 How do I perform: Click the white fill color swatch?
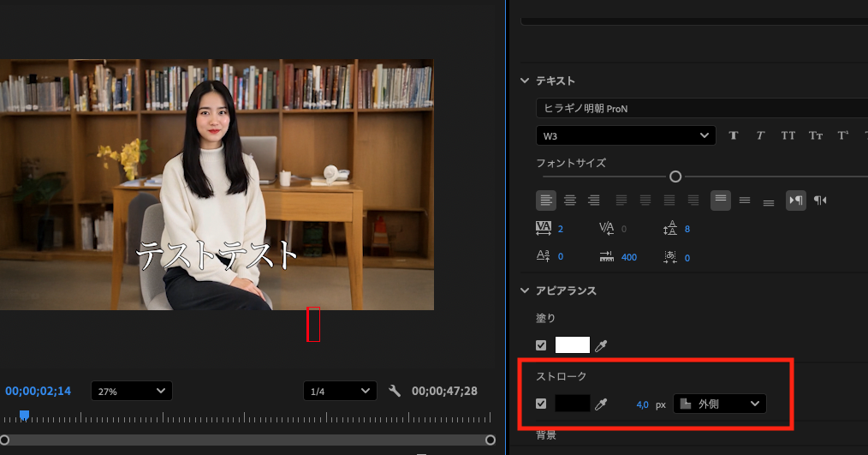[x=573, y=345]
